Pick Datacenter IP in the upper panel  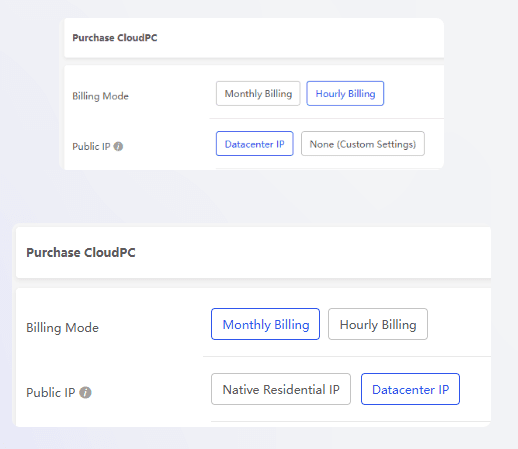(x=255, y=144)
